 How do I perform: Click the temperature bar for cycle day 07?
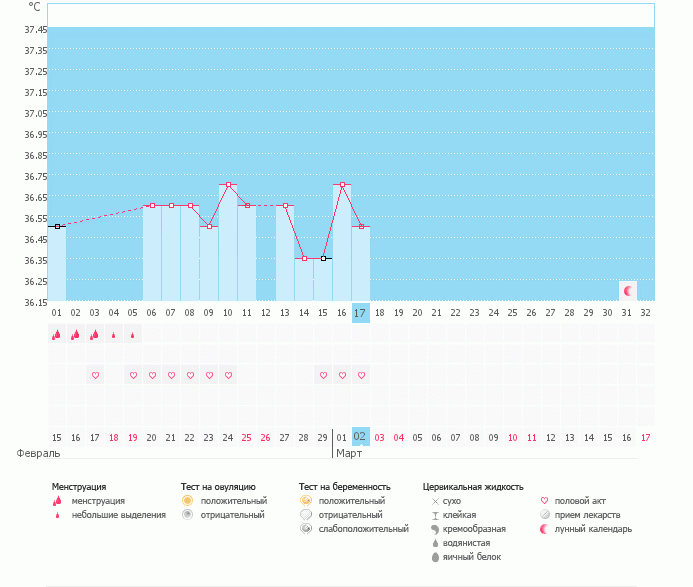[x=171, y=255]
